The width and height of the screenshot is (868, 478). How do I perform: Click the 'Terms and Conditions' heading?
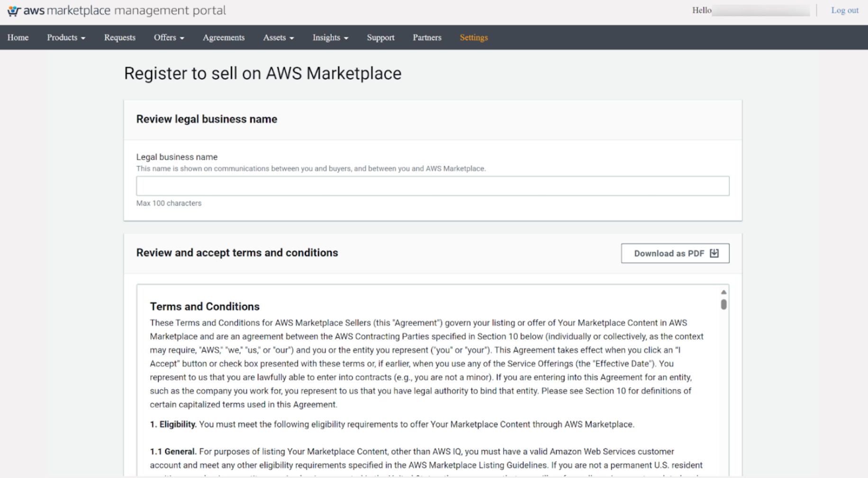[x=205, y=306]
